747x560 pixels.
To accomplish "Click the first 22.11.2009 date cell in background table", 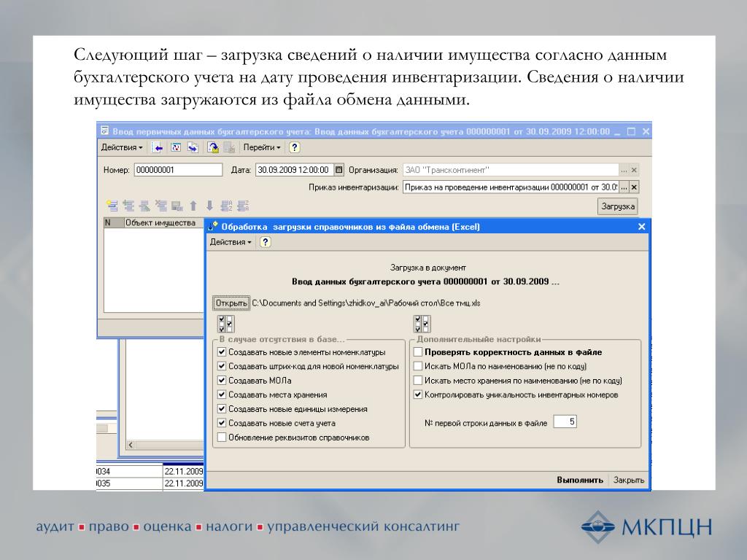I will [x=183, y=472].
